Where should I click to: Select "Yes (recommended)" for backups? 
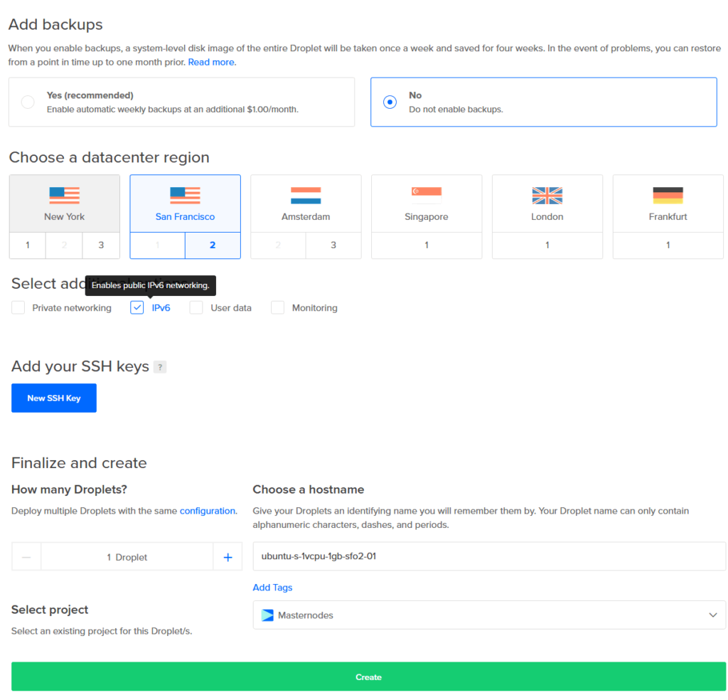click(x=26, y=102)
